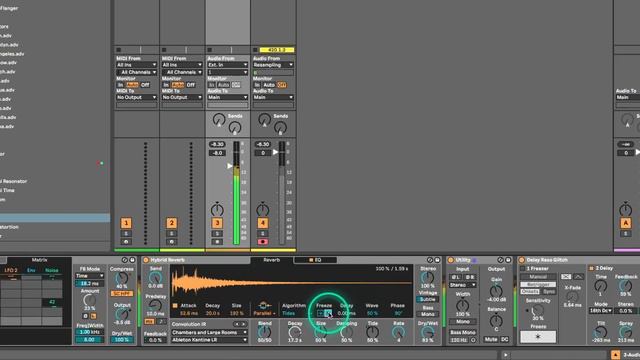Toggle the DC filter button in Utility
Viewport: 640px width, 360px height.
tap(504, 340)
